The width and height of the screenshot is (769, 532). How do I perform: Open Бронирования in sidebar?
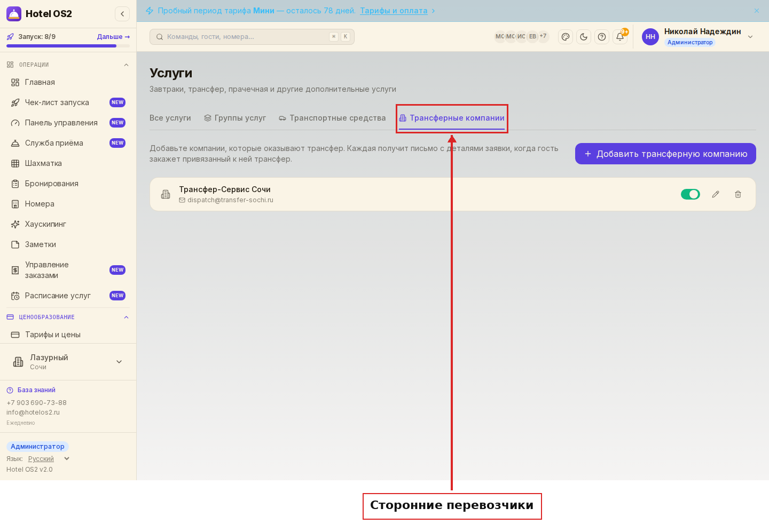click(x=68, y=184)
